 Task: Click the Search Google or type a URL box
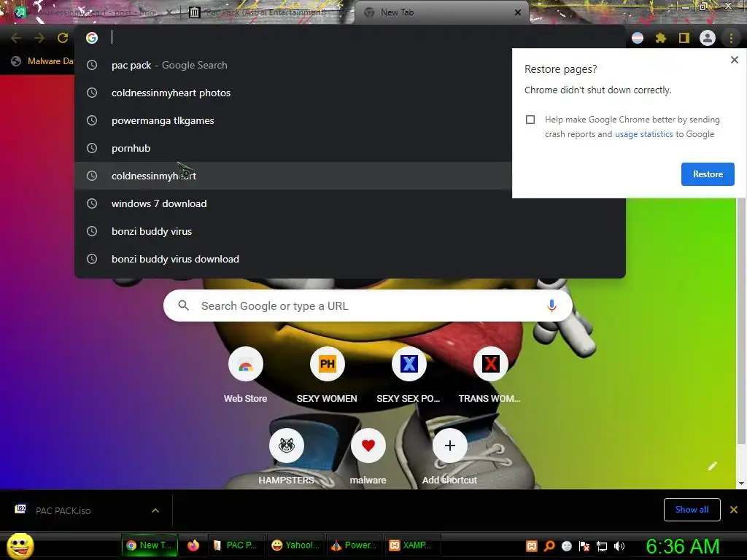(x=368, y=306)
